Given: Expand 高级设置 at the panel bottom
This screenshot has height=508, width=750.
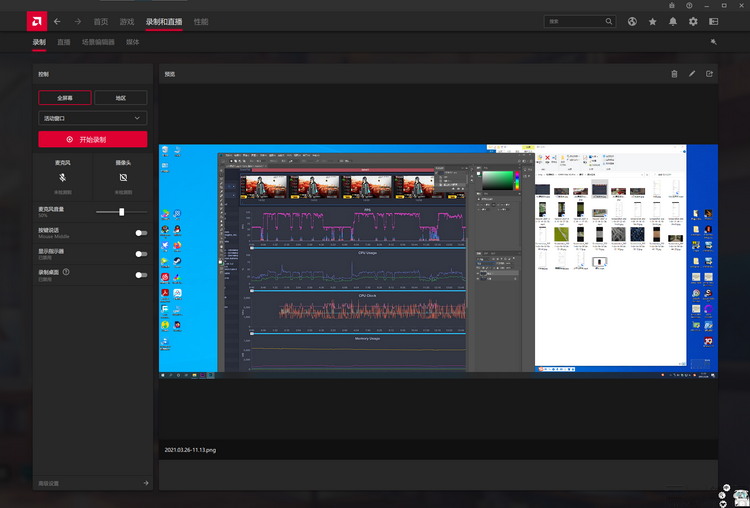Looking at the screenshot, I should [x=93, y=483].
